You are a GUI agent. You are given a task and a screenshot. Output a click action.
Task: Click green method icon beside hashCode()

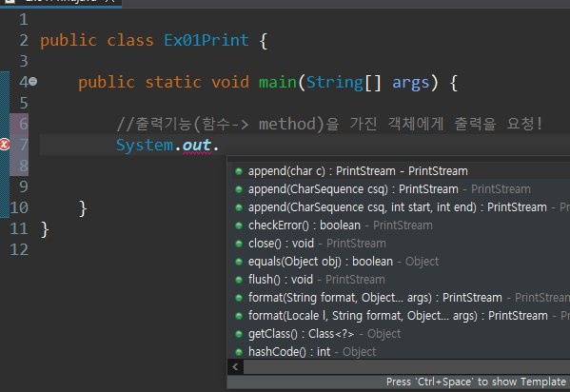(239, 352)
